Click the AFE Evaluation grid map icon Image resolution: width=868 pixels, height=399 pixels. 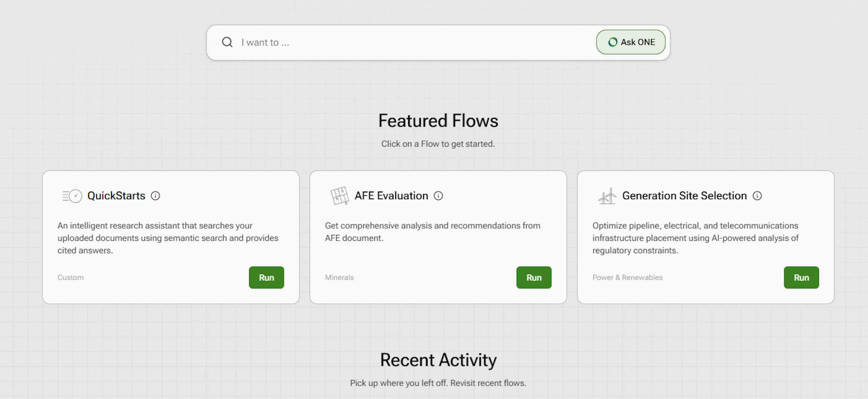tap(339, 196)
